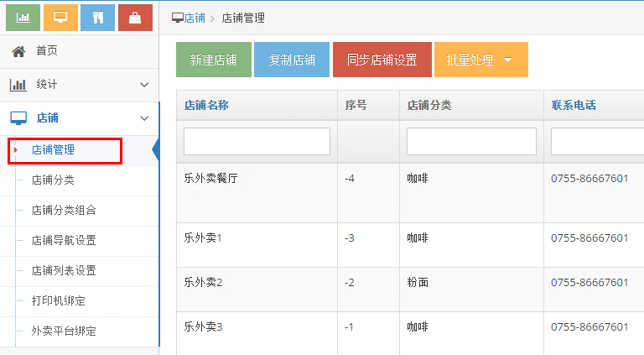Open the 店铺 menu section
Image resolution: width=644 pixels, height=355 pixels.
[x=80, y=118]
